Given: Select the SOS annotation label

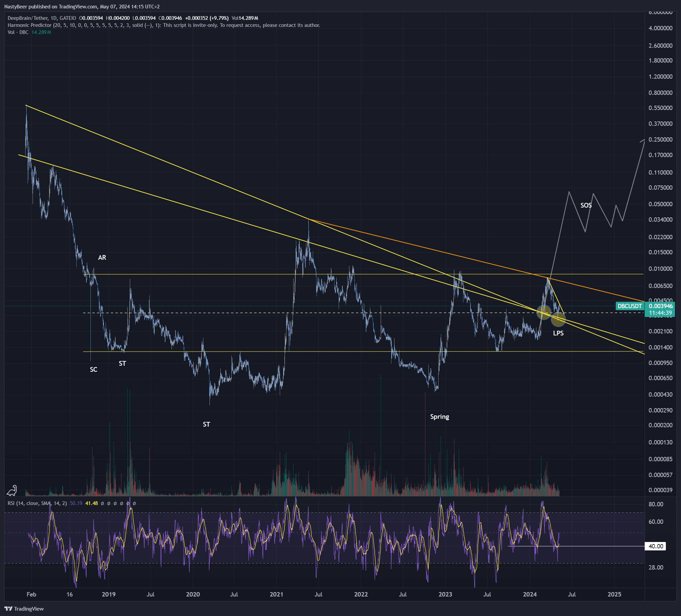Looking at the screenshot, I should pyautogui.click(x=586, y=205).
